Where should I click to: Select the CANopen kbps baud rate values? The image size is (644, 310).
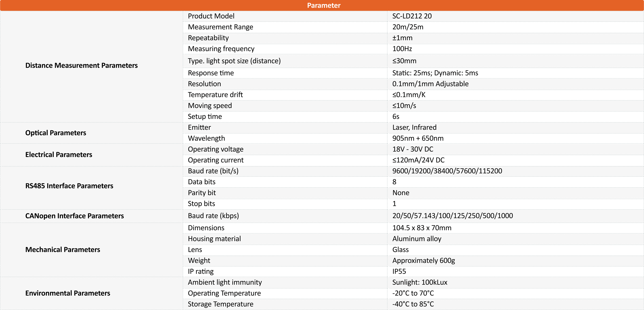(x=452, y=216)
